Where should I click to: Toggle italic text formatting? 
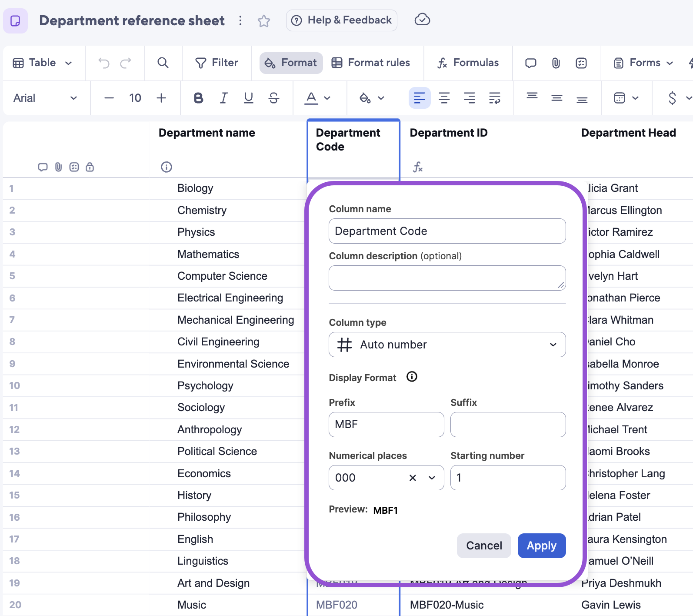point(223,98)
